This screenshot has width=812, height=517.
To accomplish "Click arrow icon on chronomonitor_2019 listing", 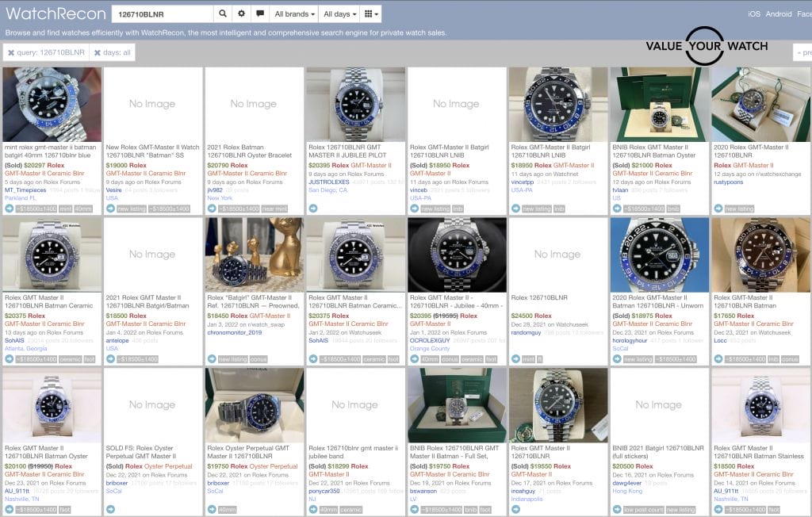I will point(212,359).
